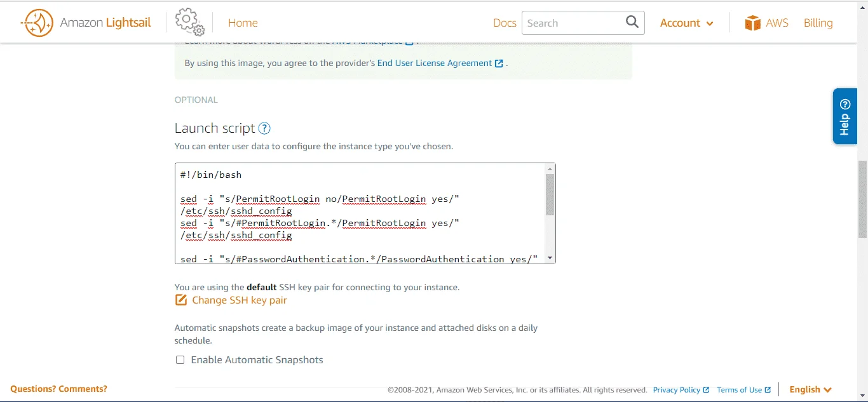Enable Automatic Snapshots checkbox

click(x=180, y=360)
